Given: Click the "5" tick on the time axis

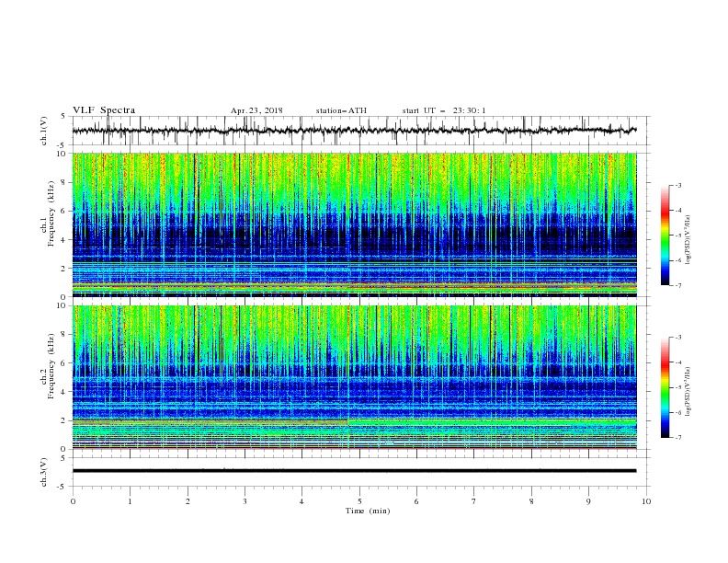Looking at the screenshot, I should (359, 501).
